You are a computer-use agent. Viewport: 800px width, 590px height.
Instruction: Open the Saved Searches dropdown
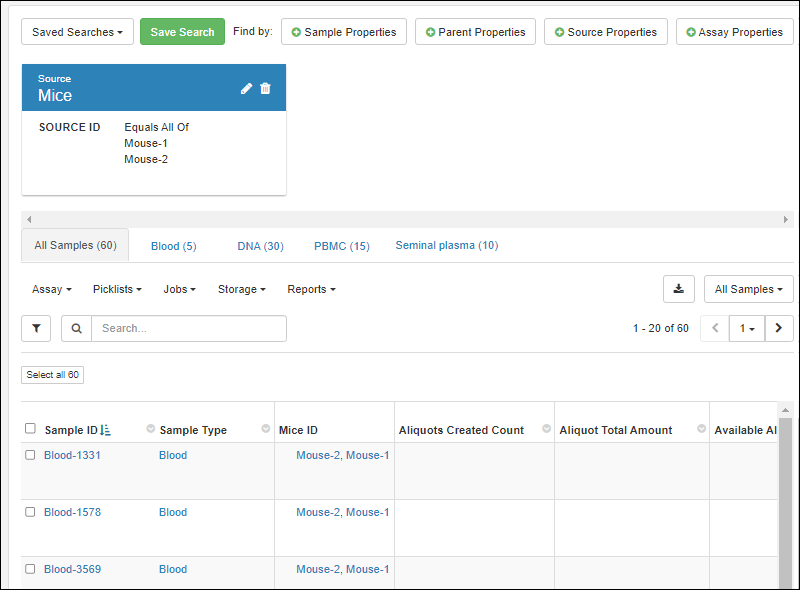coord(77,32)
